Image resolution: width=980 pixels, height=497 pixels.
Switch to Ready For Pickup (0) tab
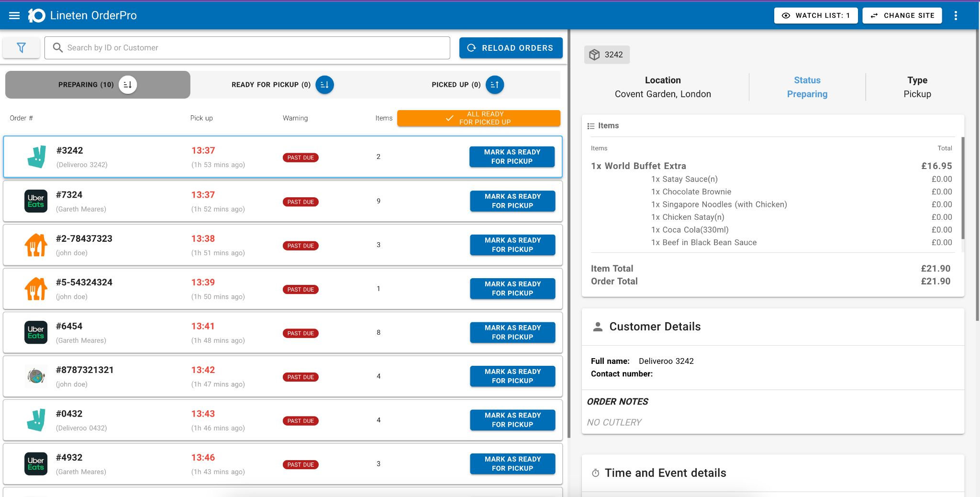click(282, 85)
